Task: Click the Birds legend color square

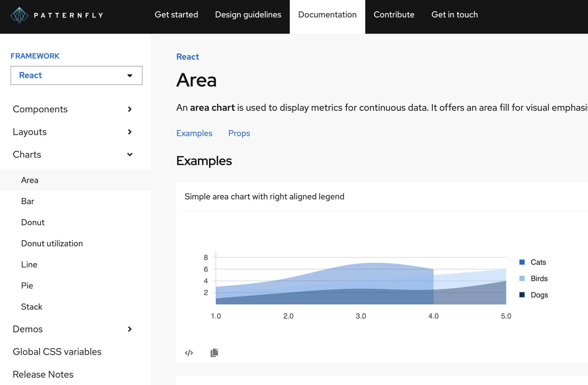Action: [522, 279]
